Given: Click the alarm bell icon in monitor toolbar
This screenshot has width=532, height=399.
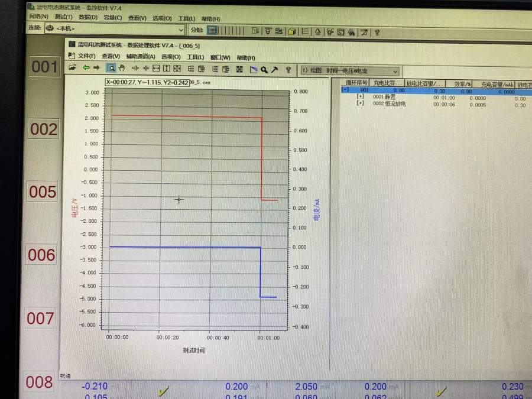Looking at the screenshot, I should [317, 32].
